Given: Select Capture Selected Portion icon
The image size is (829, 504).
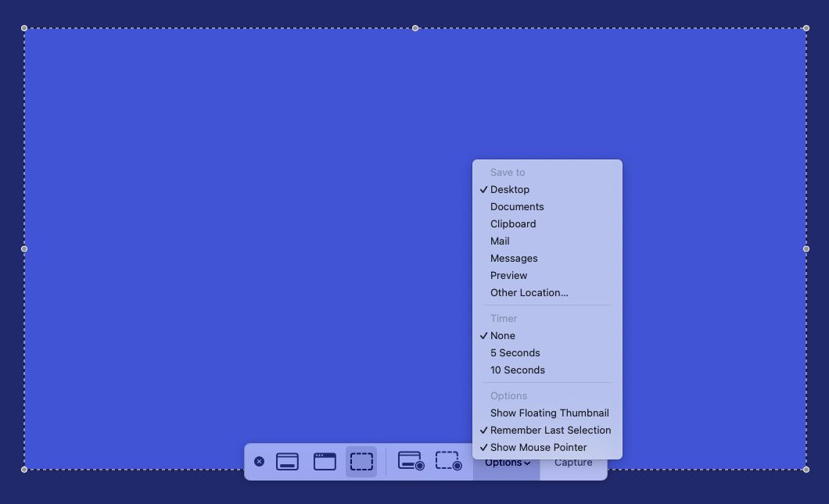Looking at the screenshot, I should (361, 462).
